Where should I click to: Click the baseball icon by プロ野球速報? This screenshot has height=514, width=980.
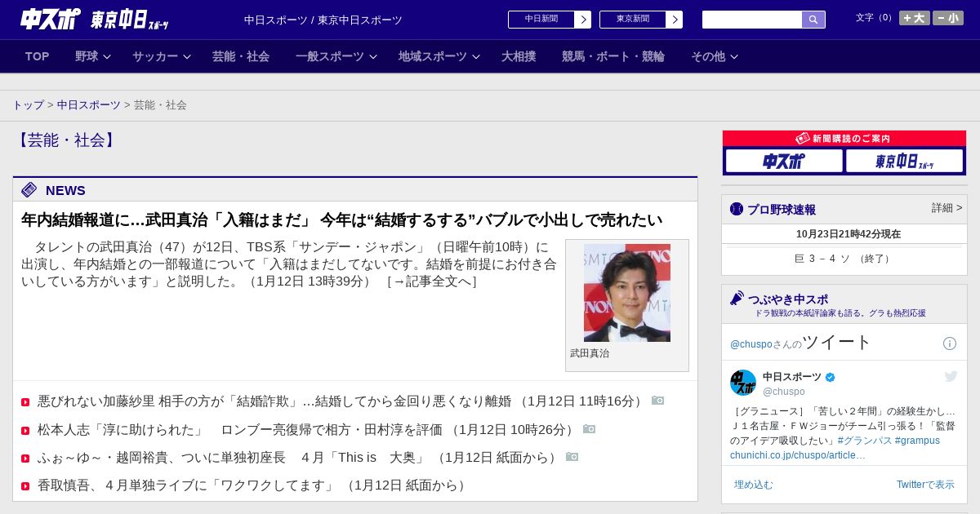coord(737,209)
